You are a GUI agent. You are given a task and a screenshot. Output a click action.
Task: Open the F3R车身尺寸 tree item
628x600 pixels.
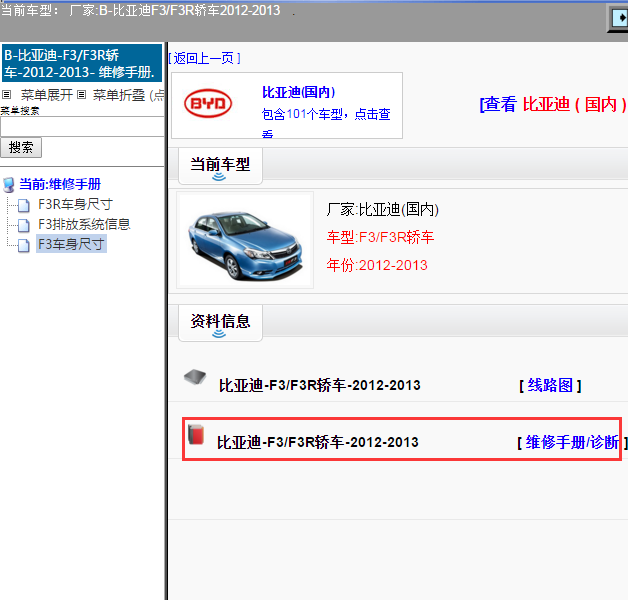(75, 204)
